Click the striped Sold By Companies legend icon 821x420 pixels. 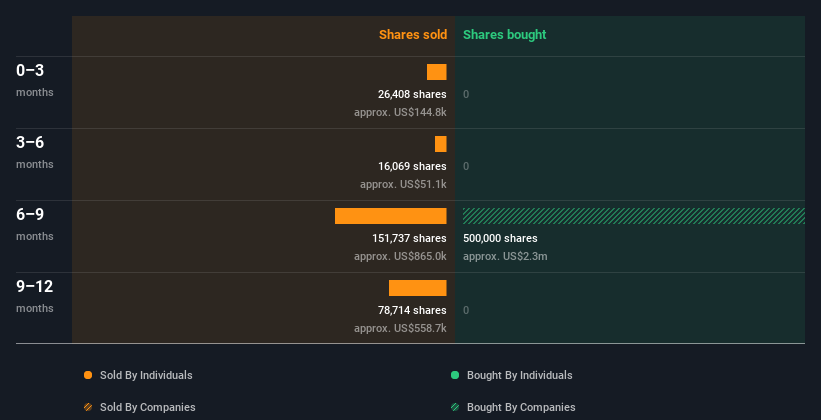pos(88,407)
